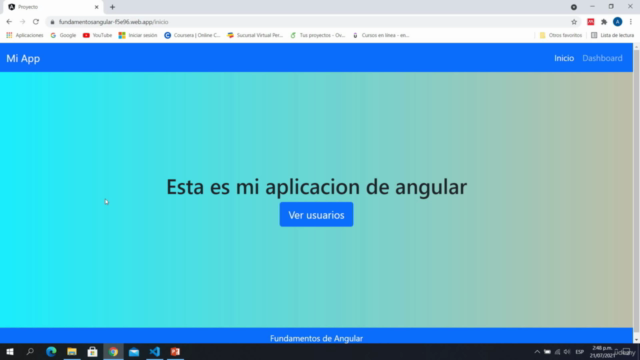Open the Google bookmark
The height and width of the screenshot is (360, 640).
pos(63,36)
